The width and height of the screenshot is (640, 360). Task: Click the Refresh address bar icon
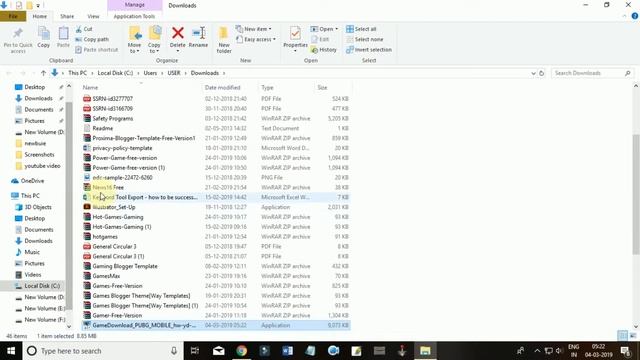542,73
